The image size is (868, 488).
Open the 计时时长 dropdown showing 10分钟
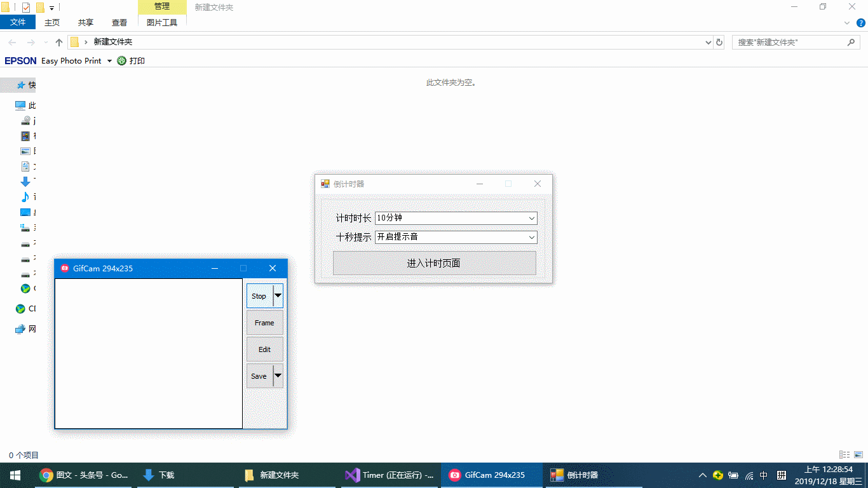(531, 218)
